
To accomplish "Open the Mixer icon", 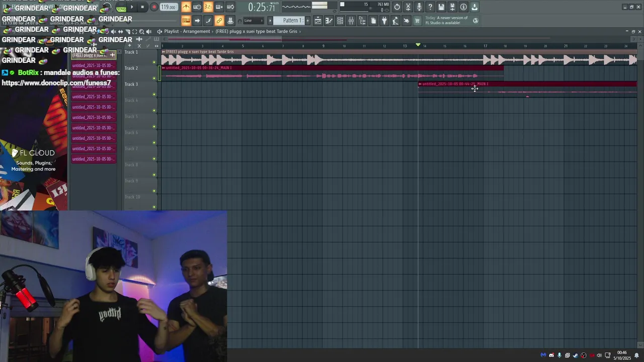I will (x=351, y=21).
